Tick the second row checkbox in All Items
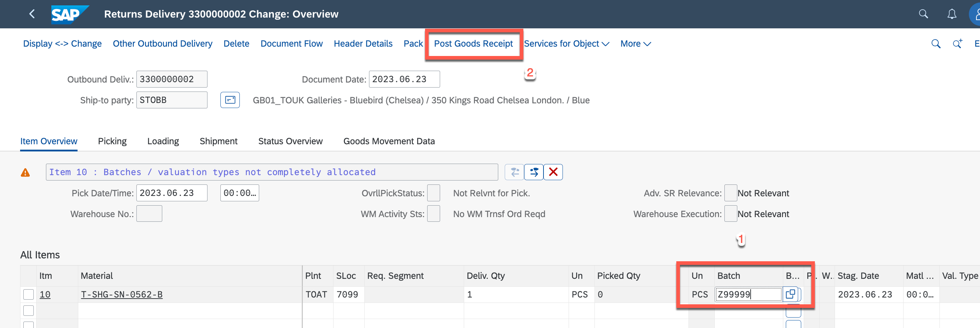 28,310
